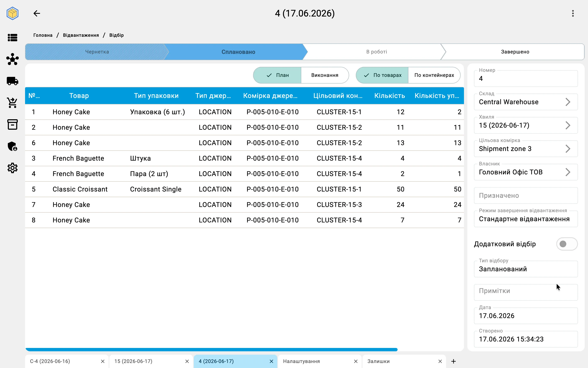Select the В роботі status stage
The height and width of the screenshot is (368, 588).
click(x=376, y=52)
